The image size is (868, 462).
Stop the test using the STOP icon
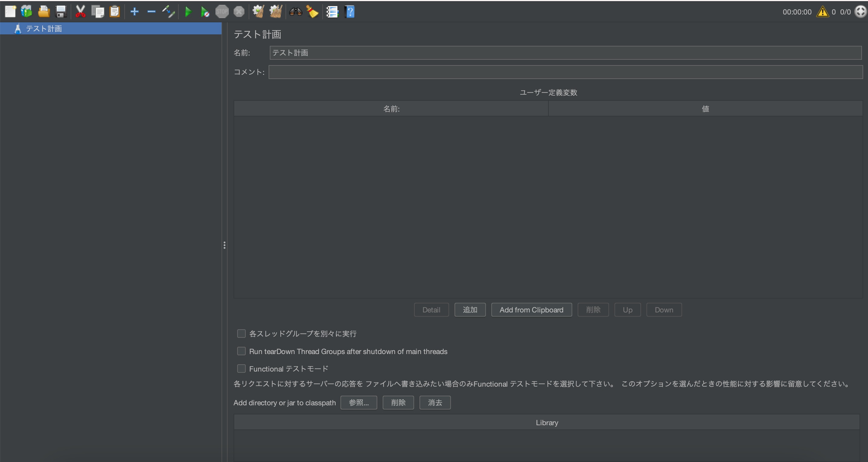pyautogui.click(x=222, y=11)
